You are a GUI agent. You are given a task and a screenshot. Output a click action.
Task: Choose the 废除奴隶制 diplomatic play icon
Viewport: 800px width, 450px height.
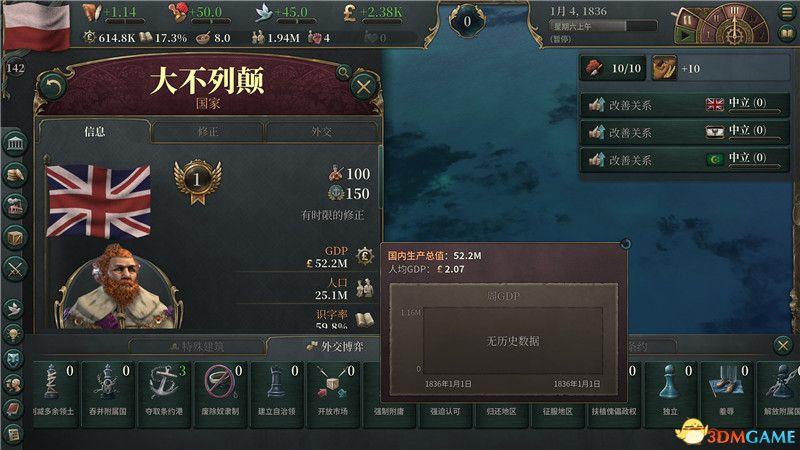(220, 395)
